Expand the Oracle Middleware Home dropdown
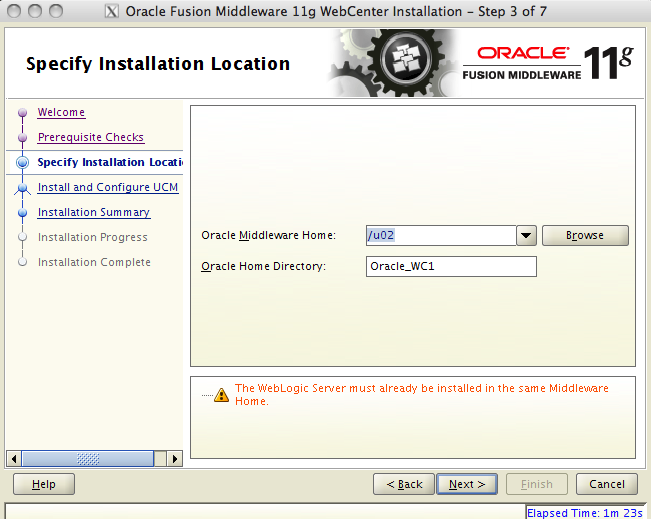Image resolution: width=651 pixels, height=519 pixels. point(527,236)
